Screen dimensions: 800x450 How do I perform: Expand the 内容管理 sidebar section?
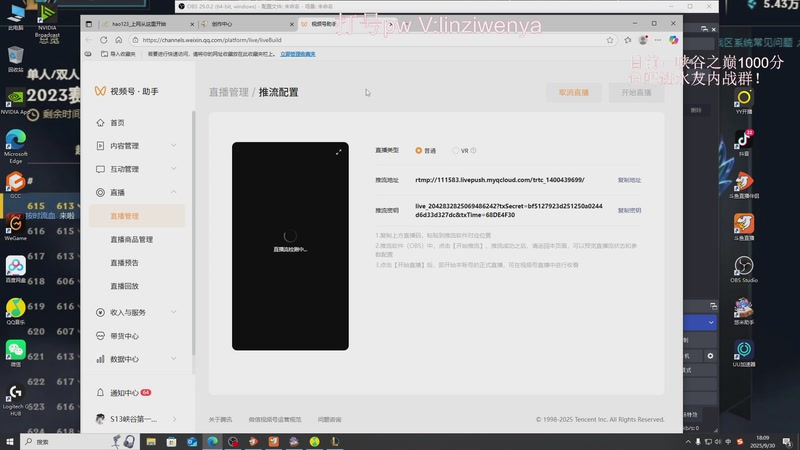click(137, 146)
